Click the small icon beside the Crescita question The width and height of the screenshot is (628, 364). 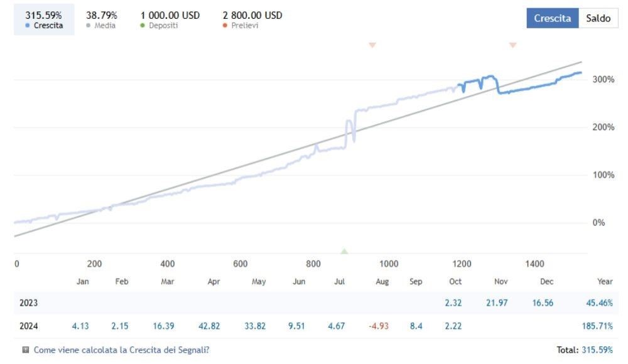(x=26, y=350)
